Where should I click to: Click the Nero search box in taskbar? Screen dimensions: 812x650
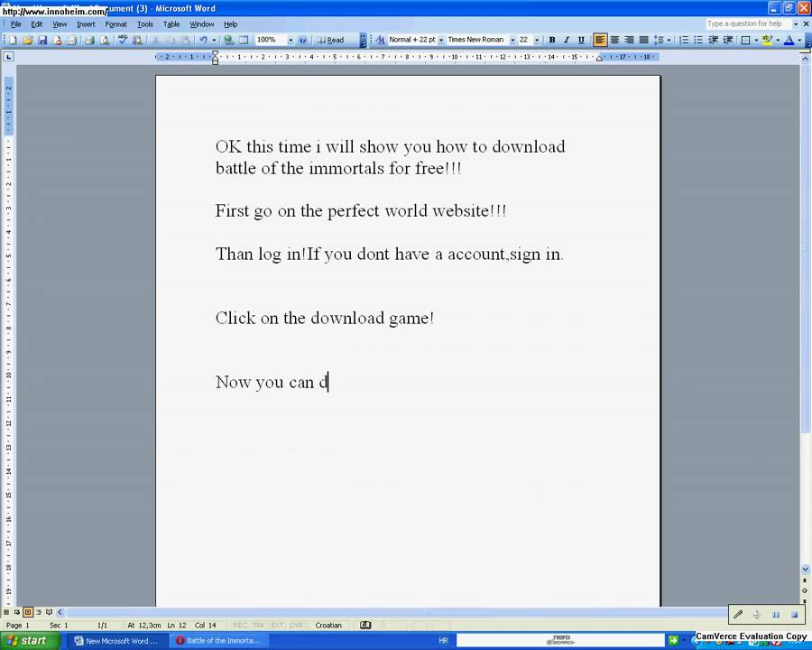[x=560, y=641]
